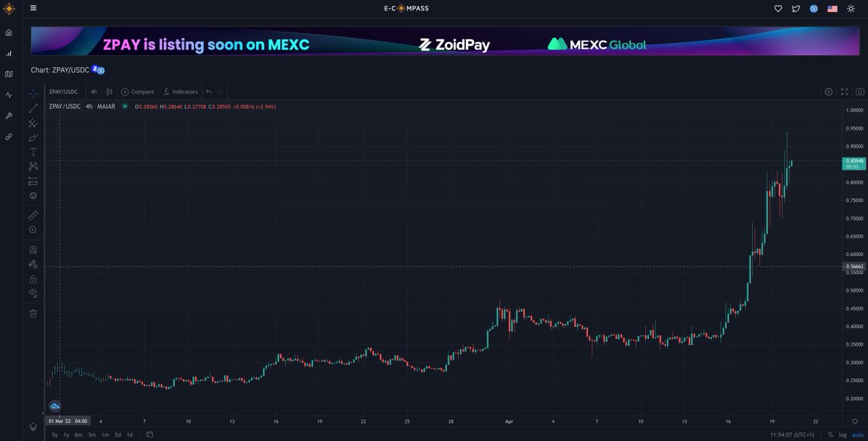Toggle percent scale mode

point(830,434)
